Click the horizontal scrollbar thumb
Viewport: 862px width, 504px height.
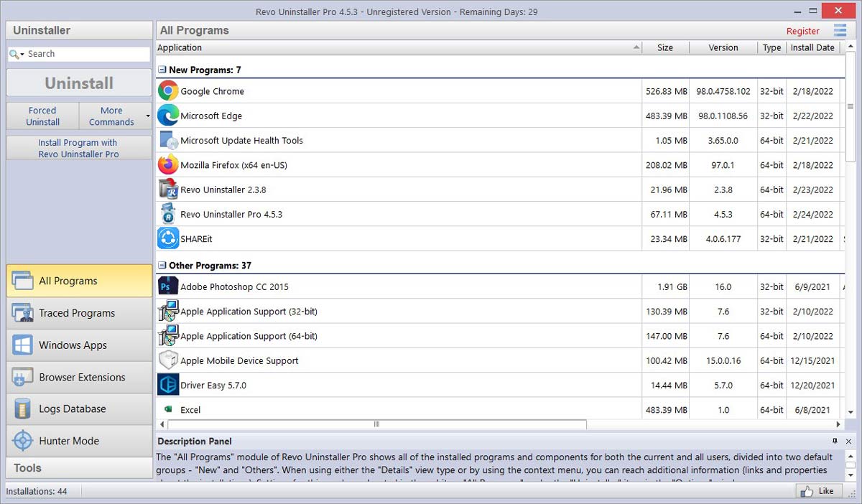[x=376, y=424]
